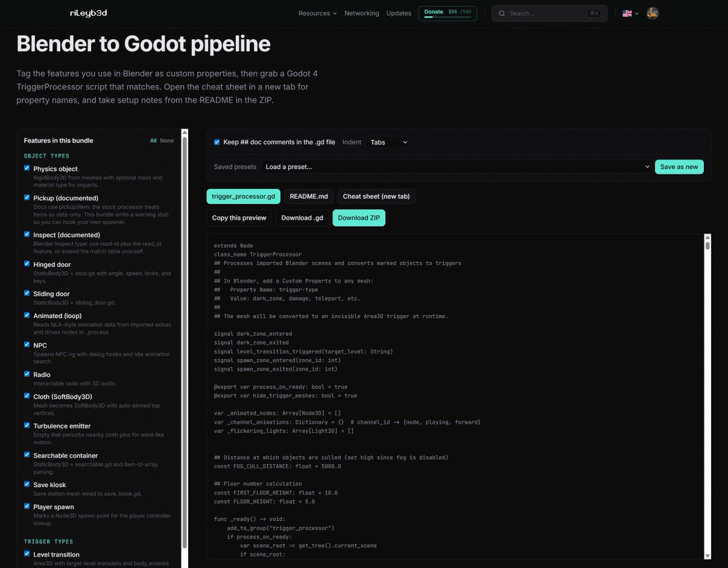Click the search magnifier icon
This screenshot has height=568, width=728.
point(502,13)
